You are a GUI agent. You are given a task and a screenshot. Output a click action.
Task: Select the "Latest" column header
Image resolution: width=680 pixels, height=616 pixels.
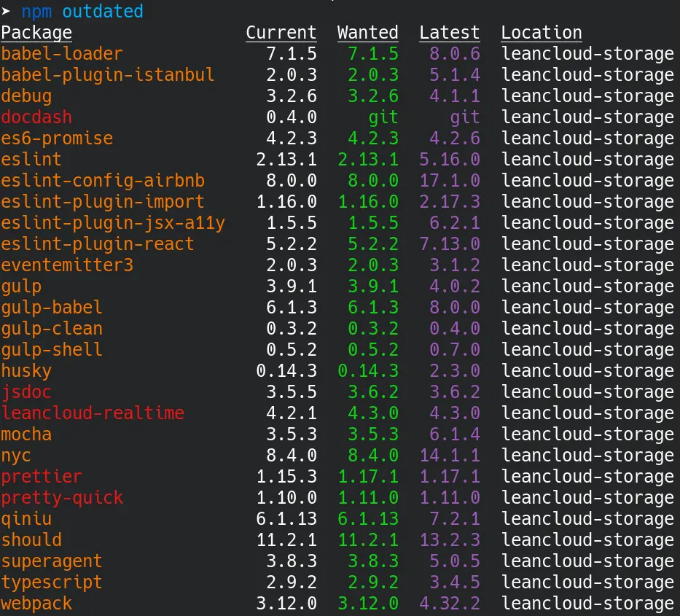pyautogui.click(x=449, y=32)
